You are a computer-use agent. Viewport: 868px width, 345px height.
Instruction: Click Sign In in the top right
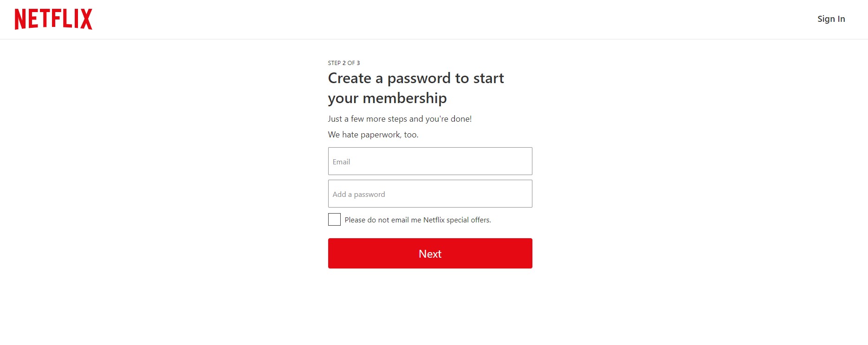point(831,19)
